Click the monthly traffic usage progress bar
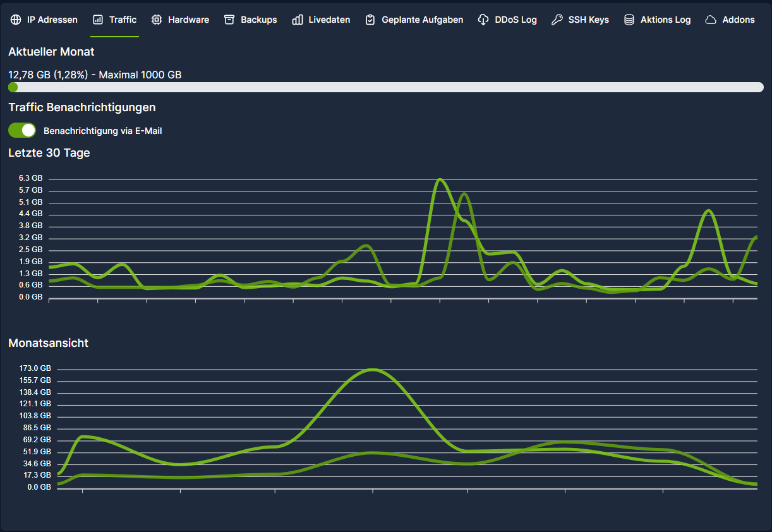This screenshot has width=772, height=532. click(x=386, y=87)
